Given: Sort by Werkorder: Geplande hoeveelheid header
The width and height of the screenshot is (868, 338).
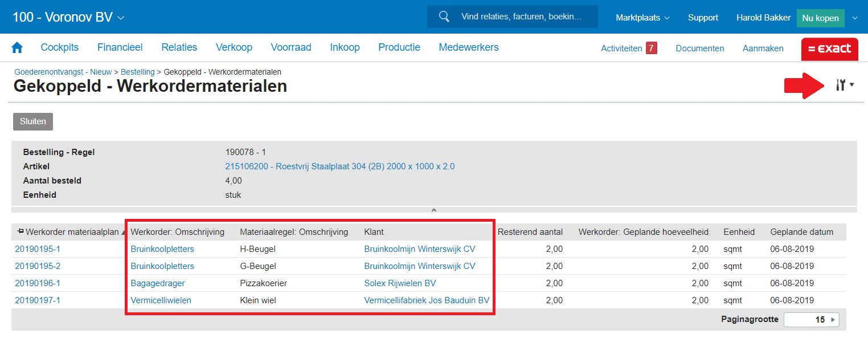Looking at the screenshot, I should click(x=644, y=232).
